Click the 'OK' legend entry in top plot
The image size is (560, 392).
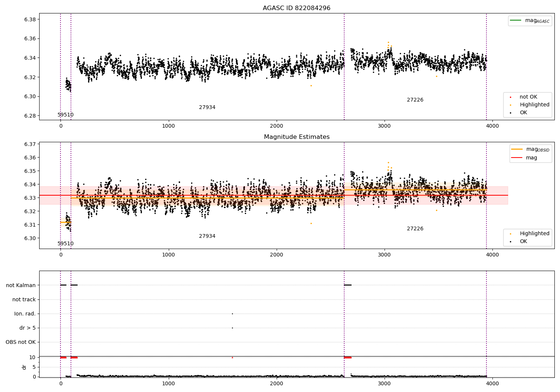518,113
